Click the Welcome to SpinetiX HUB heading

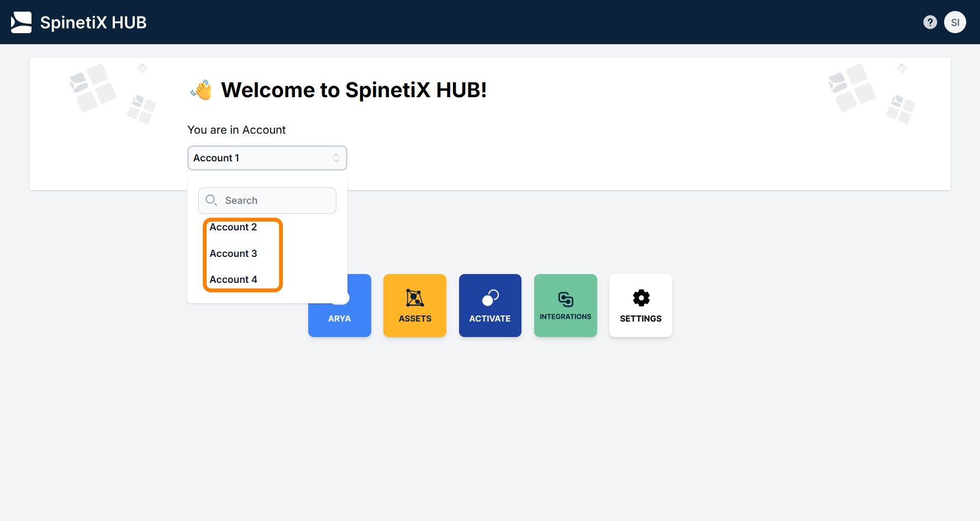(354, 90)
